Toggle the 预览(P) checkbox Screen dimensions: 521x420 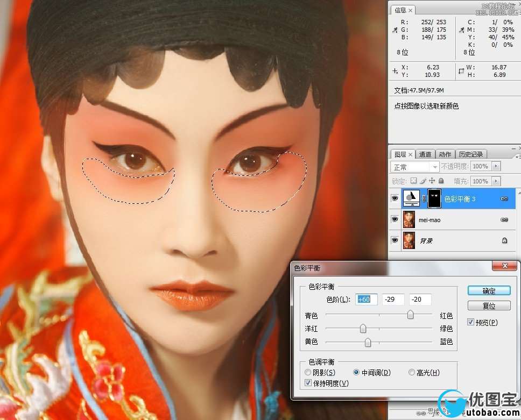470,322
